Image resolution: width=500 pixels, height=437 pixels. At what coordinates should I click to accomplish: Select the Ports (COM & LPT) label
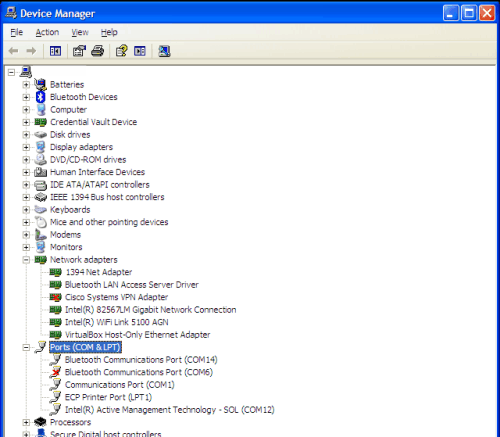pos(85,347)
